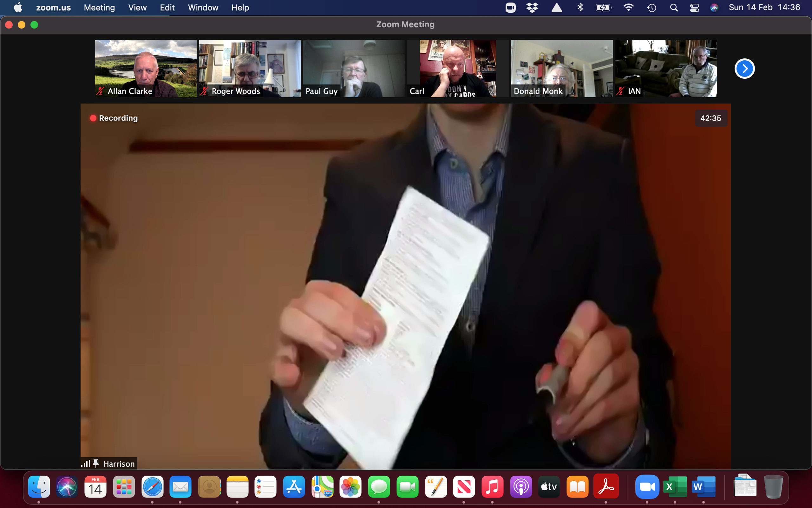The image size is (812, 508).
Task: Open the Trash
Action: [773, 486]
